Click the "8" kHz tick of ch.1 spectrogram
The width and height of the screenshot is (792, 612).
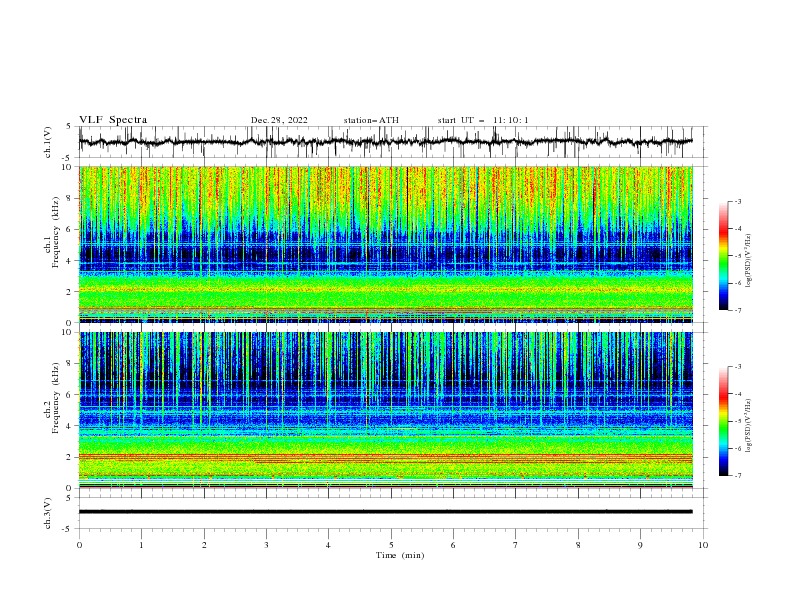[70, 198]
